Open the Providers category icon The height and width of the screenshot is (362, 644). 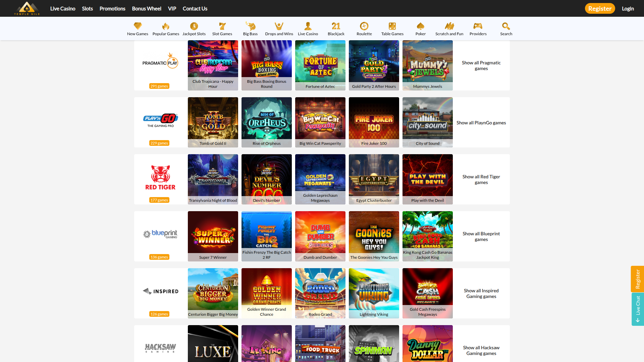pyautogui.click(x=478, y=26)
